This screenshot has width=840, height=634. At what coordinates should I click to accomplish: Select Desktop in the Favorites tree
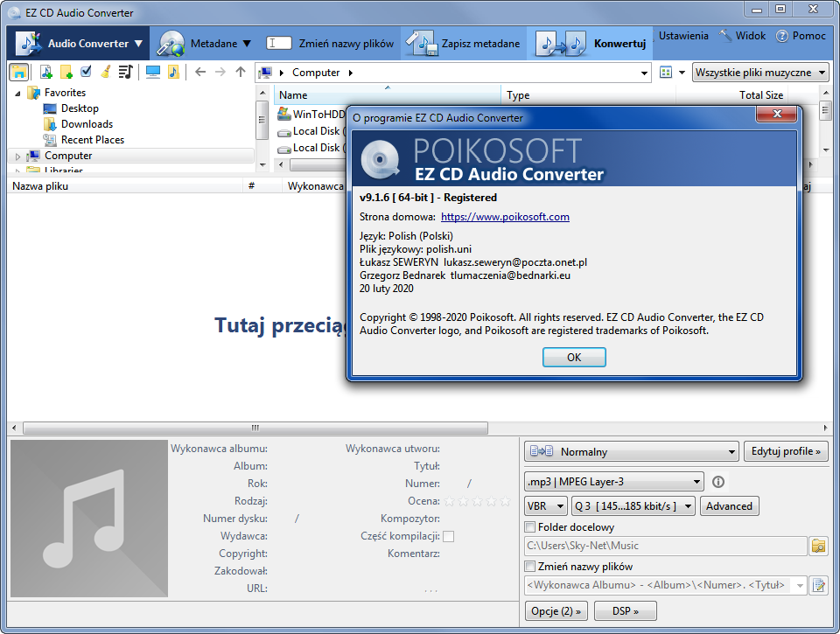[80, 108]
